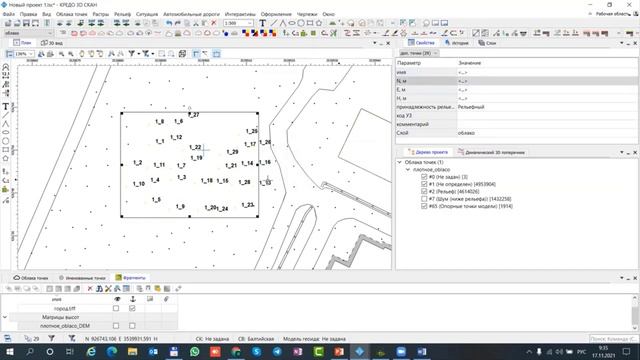This screenshot has height=360, width=640.
Task: Toggle checkbox for #7 Шум (ниже рельефа)
Action: point(424,199)
